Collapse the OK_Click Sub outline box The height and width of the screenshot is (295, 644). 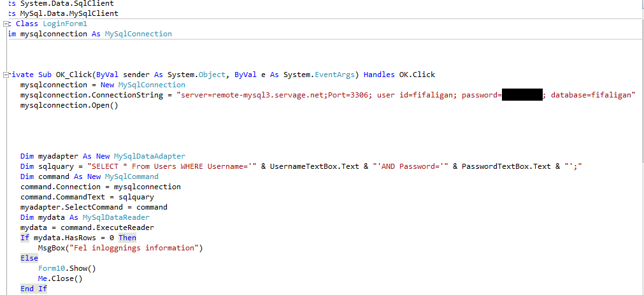[5, 75]
